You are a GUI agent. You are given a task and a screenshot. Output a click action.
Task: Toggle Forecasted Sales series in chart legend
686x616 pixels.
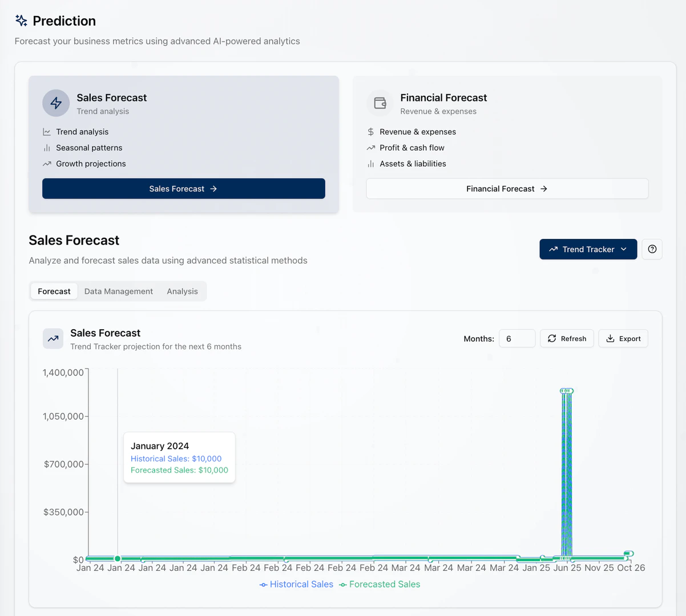380,585
